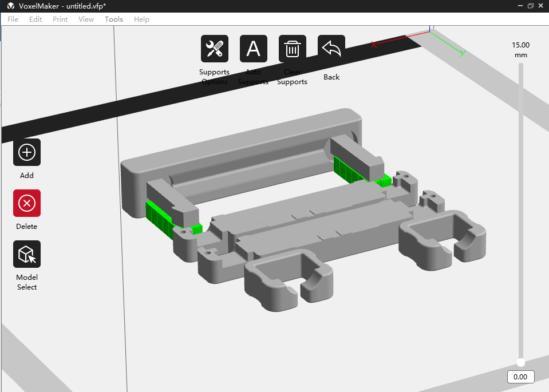Open the Print menu
Image resolution: width=549 pixels, height=392 pixels.
coord(60,19)
